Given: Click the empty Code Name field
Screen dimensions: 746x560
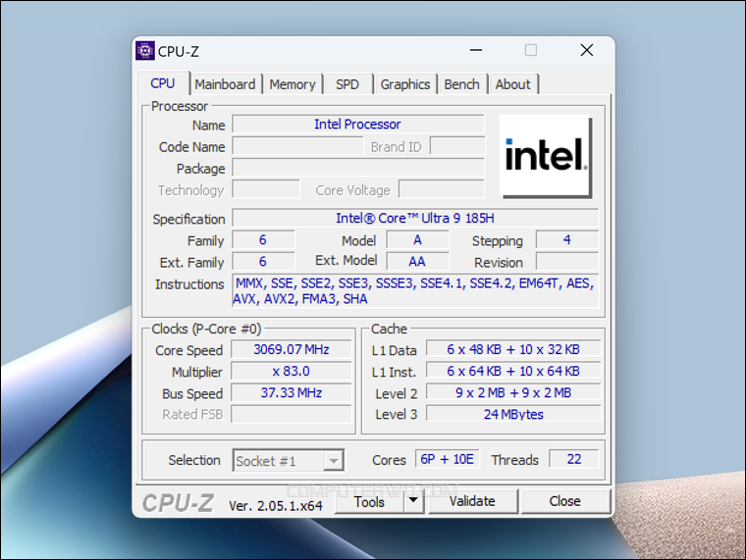Looking at the screenshot, I should [297, 146].
